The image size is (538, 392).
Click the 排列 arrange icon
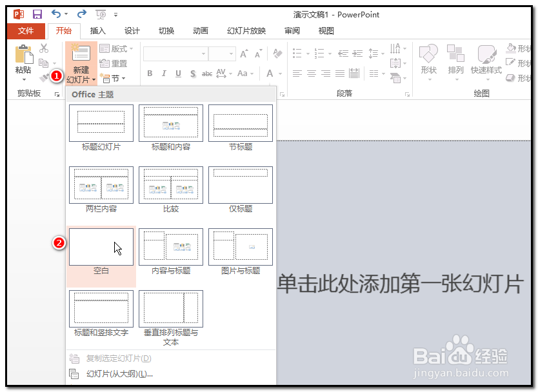pos(455,54)
